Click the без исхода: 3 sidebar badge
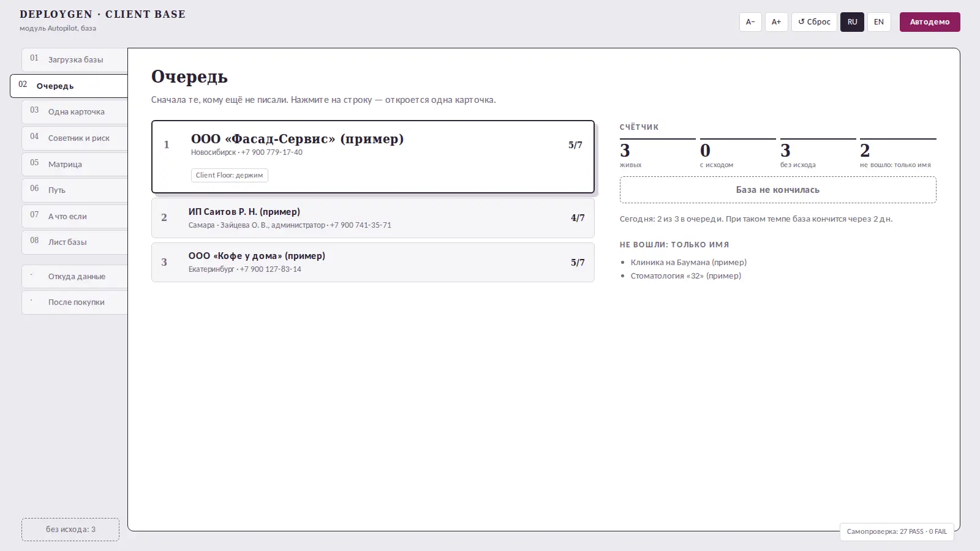The width and height of the screenshot is (980, 551). (70, 530)
